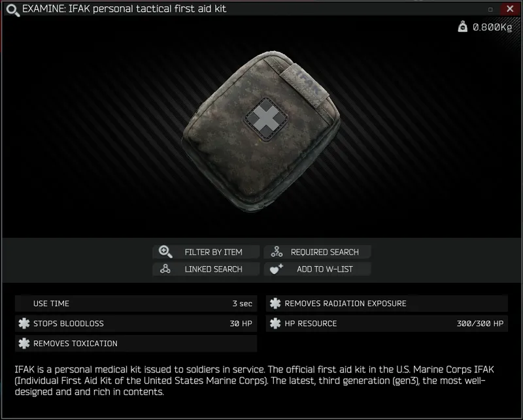Screen dimensions: 523x420
Task: Select the Filter by Item button
Action: coord(206,251)
